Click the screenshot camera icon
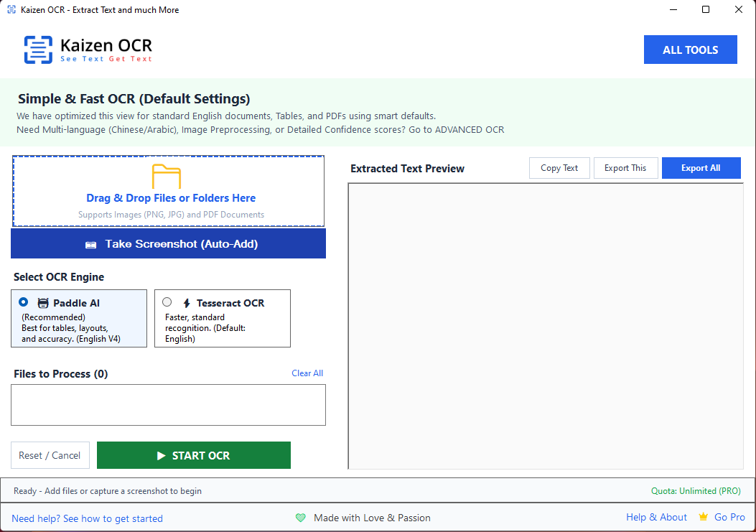 click(x=90, y=244)
